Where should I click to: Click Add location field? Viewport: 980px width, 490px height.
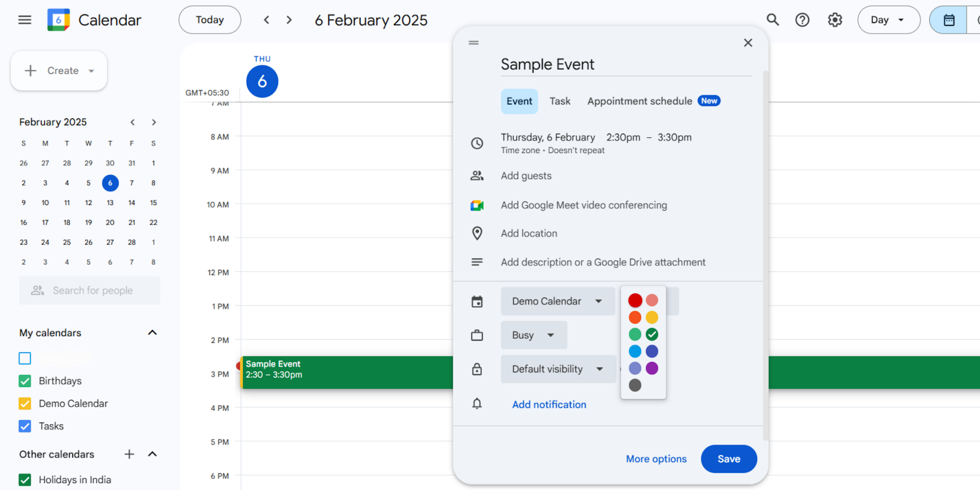[x=529, y=233]
